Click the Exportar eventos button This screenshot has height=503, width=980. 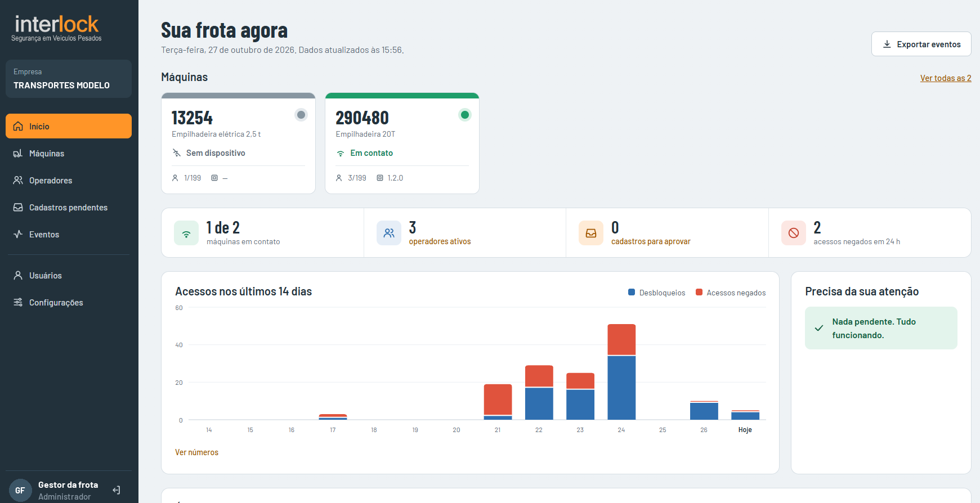921,44
